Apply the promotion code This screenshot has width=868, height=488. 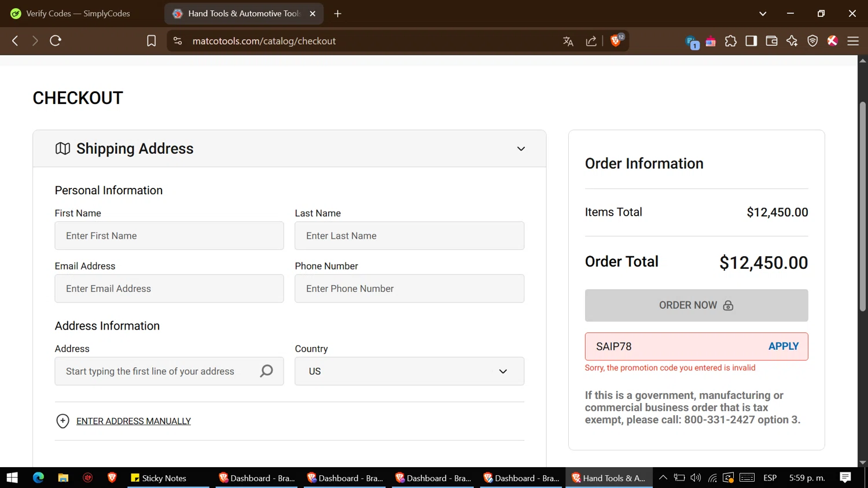tap(783, 346)
